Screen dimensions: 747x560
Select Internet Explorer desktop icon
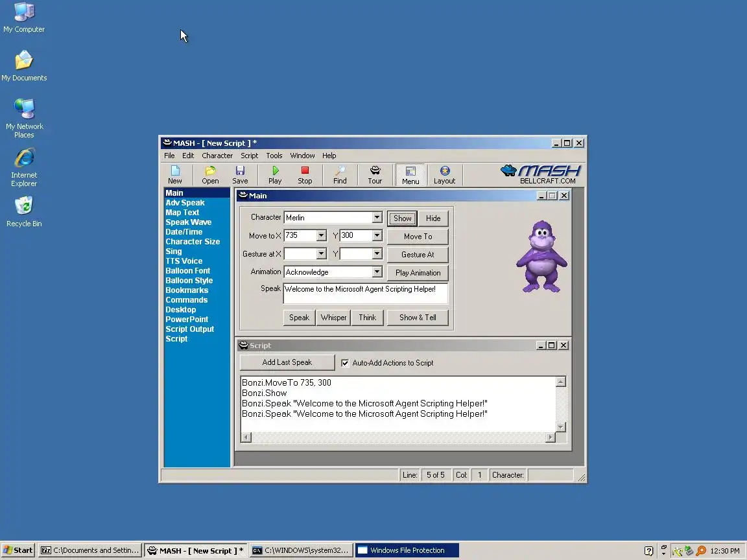click(x=24, y=167)
